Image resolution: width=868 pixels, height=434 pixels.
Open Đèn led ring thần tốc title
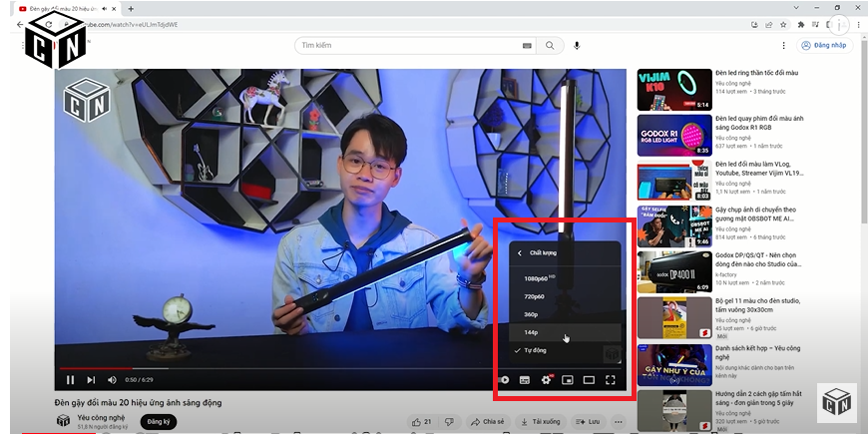point(756,73)
